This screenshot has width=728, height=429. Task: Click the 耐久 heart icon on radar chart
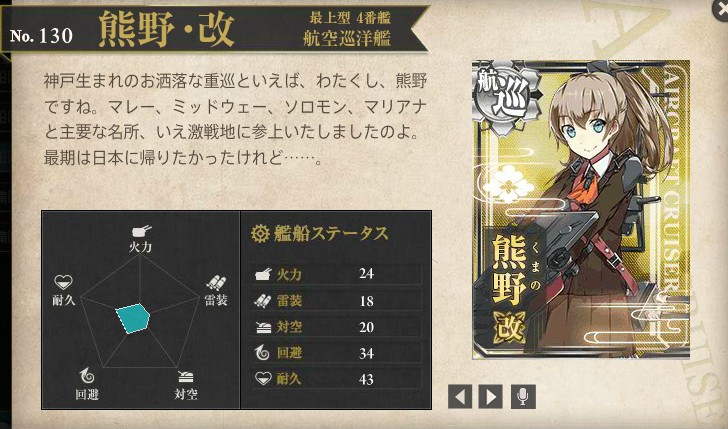tap(63, 282)
